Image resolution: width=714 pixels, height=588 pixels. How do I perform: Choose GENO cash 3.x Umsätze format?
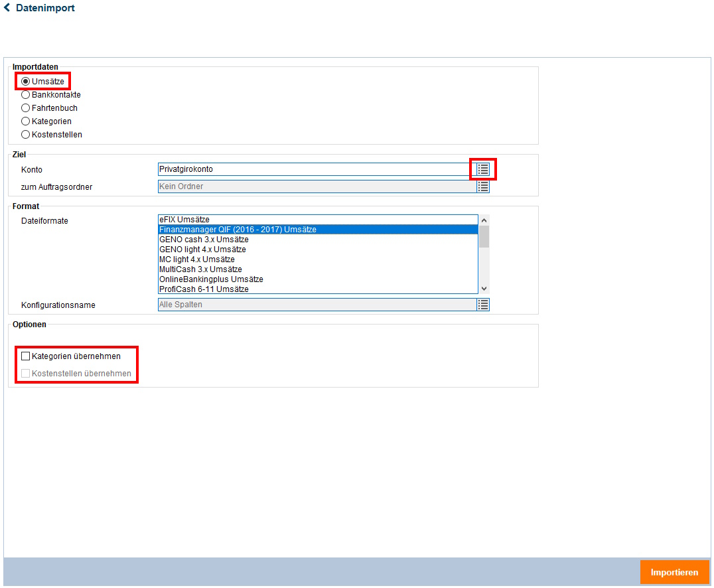[318, 240]
